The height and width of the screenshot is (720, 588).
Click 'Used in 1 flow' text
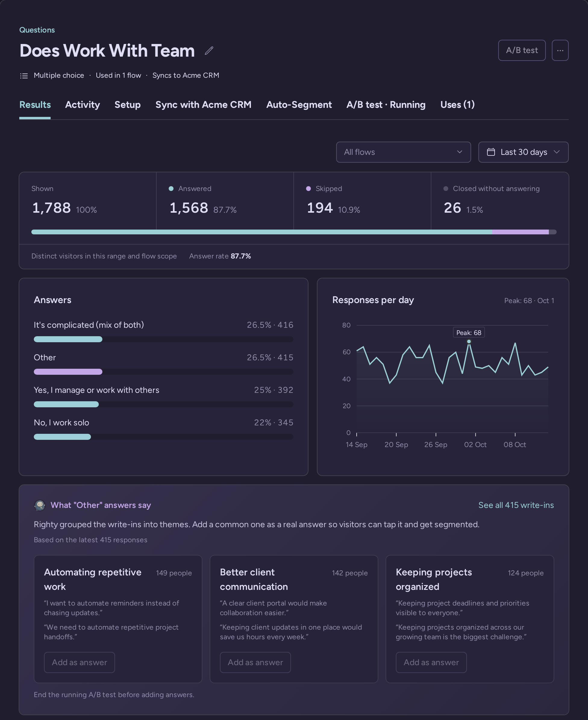tap(118, 76)
